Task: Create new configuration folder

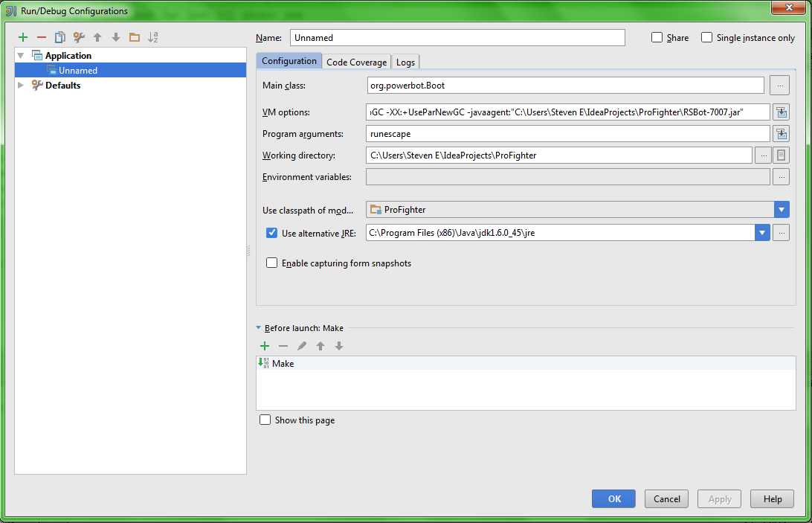Action: coord(135,36)
